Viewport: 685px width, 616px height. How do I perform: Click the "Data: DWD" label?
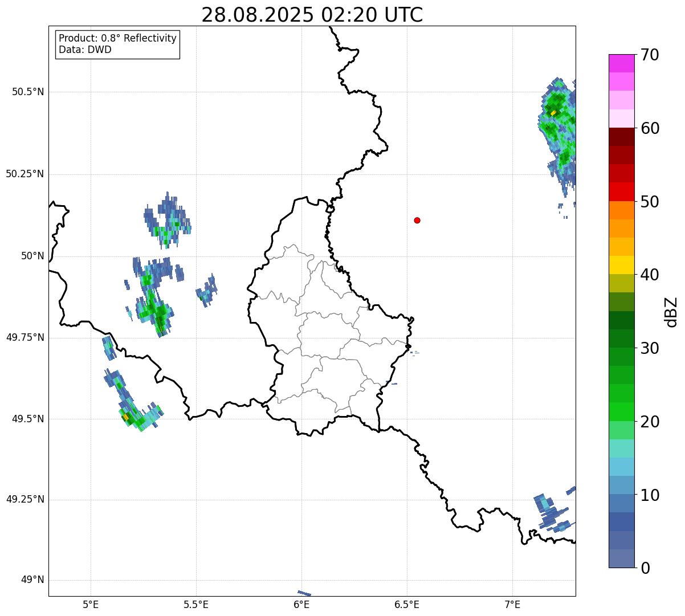pos(85,50)
